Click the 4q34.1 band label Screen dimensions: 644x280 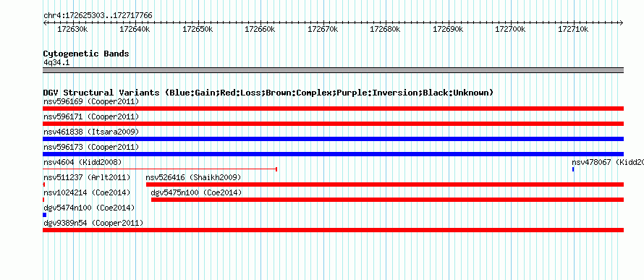coord(56,62)
